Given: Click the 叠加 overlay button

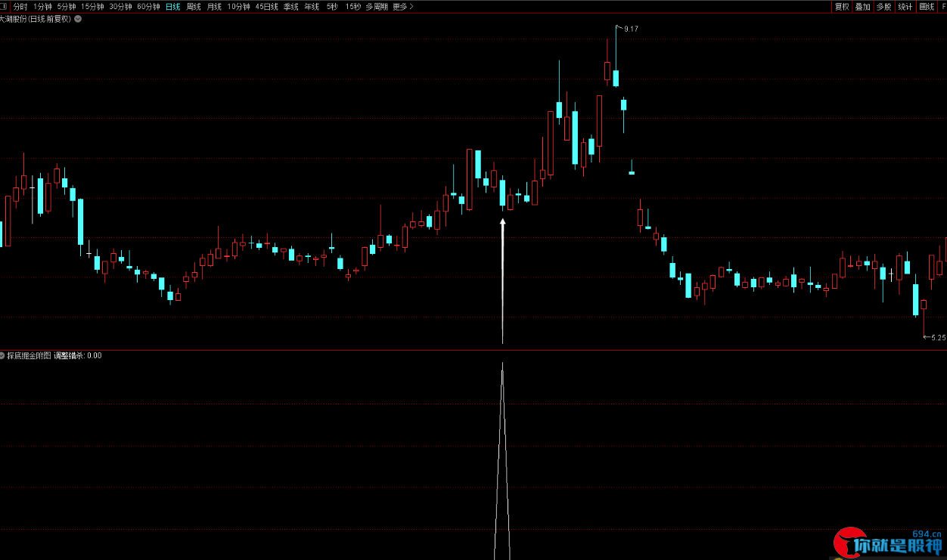Looking at the screenshot, I should coord(863,7).
